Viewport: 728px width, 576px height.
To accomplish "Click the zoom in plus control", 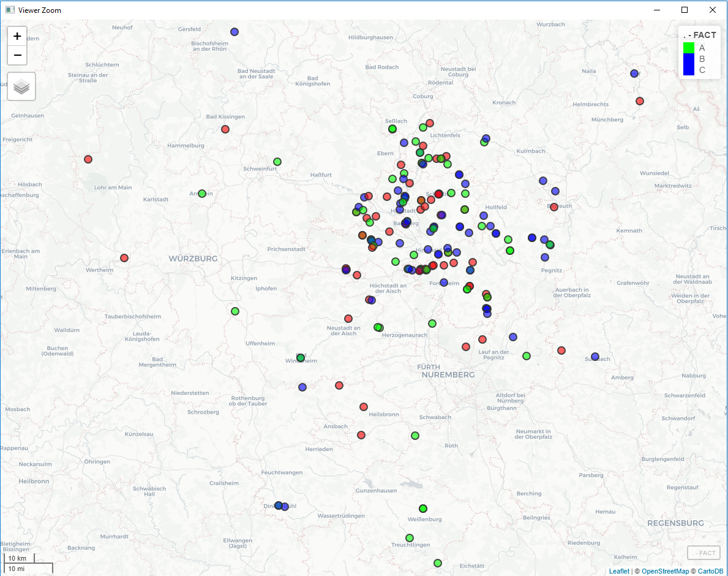I will coord(17,36).
